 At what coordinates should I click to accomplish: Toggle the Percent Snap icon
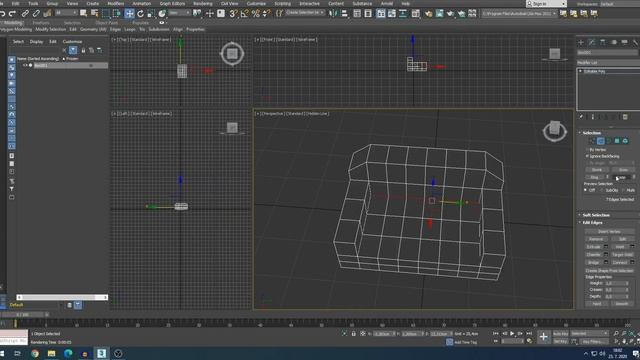[x=256, y=13]
